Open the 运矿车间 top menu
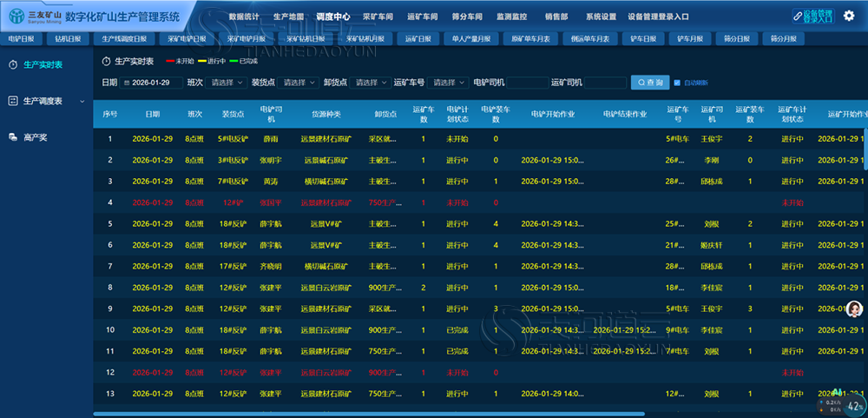The image size is (868, 418). pos(422,17)
